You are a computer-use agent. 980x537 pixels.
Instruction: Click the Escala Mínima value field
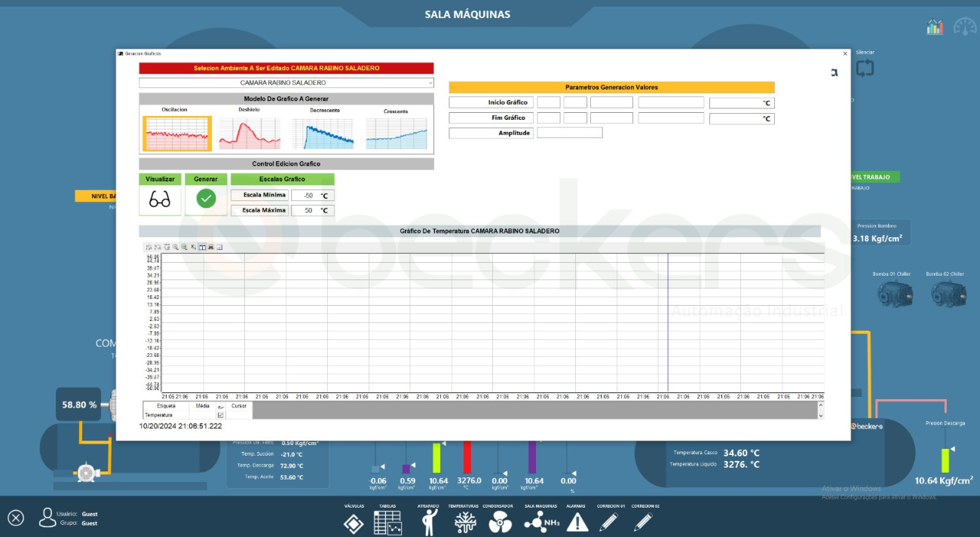(x=312, y=195)
